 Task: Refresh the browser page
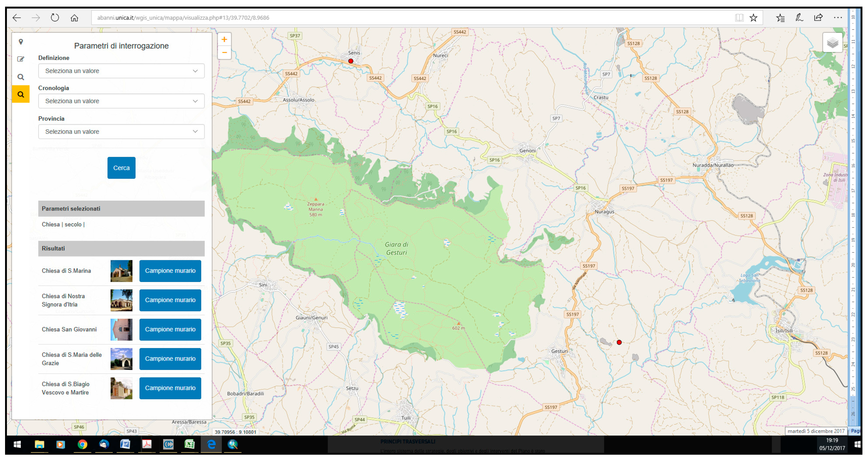55,18
